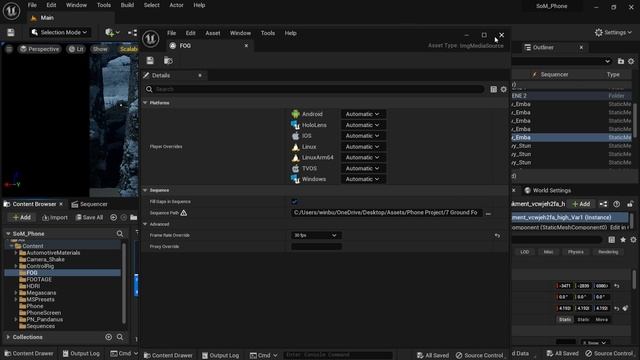Open actor Details settings gear
Image resolution: width=640 pixels, height=360 pixels.
(x=633, y=240)
